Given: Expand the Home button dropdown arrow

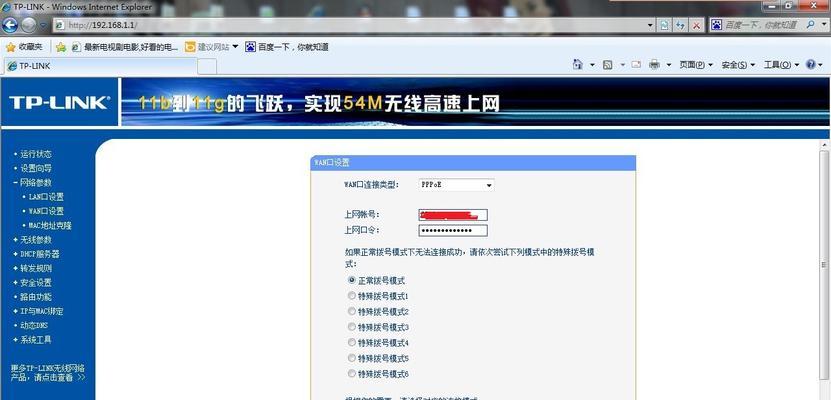Looking at the screenshot, I should click(592, 65).
